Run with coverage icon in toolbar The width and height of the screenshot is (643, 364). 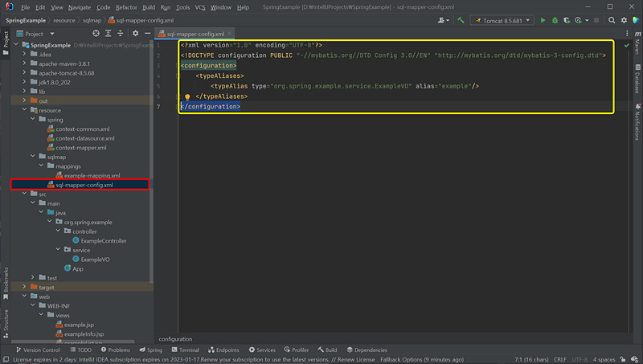[x=567, y=20]
